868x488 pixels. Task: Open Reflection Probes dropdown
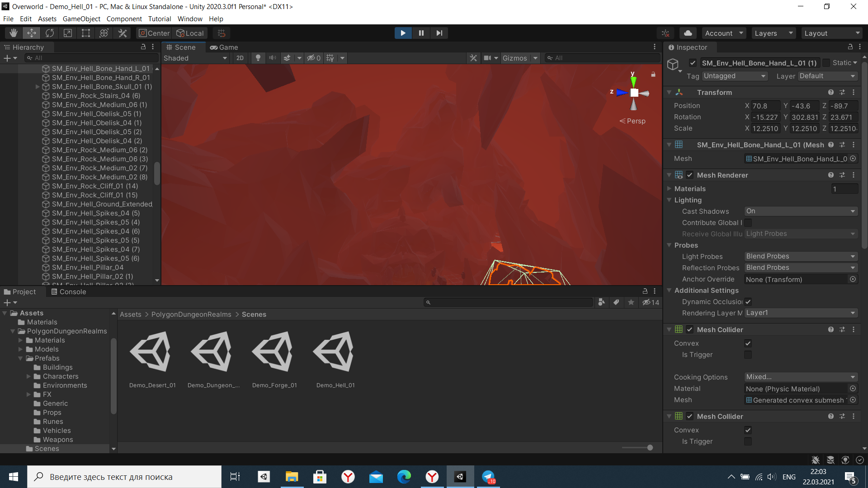coord(801,267)
